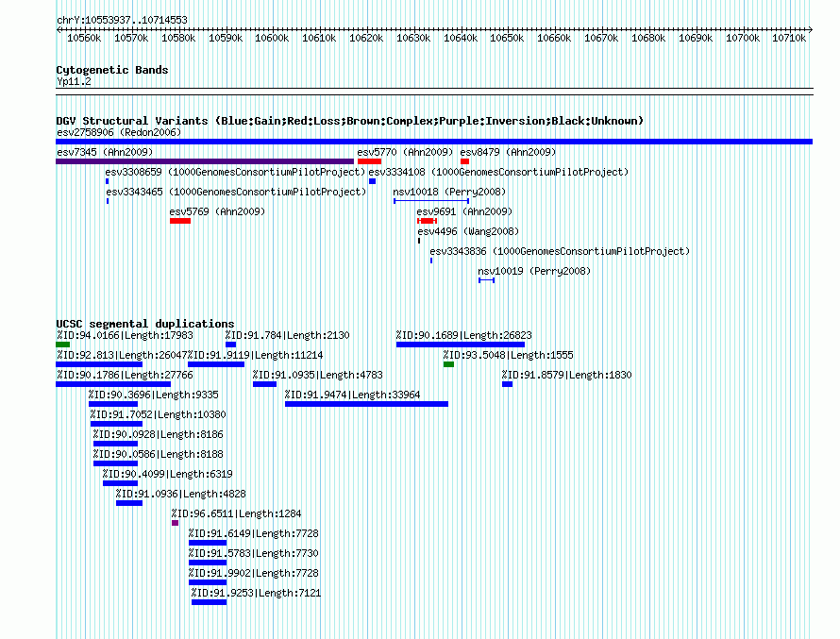Select the nsv10018 (Perry2008) blue span

point(431,201)
